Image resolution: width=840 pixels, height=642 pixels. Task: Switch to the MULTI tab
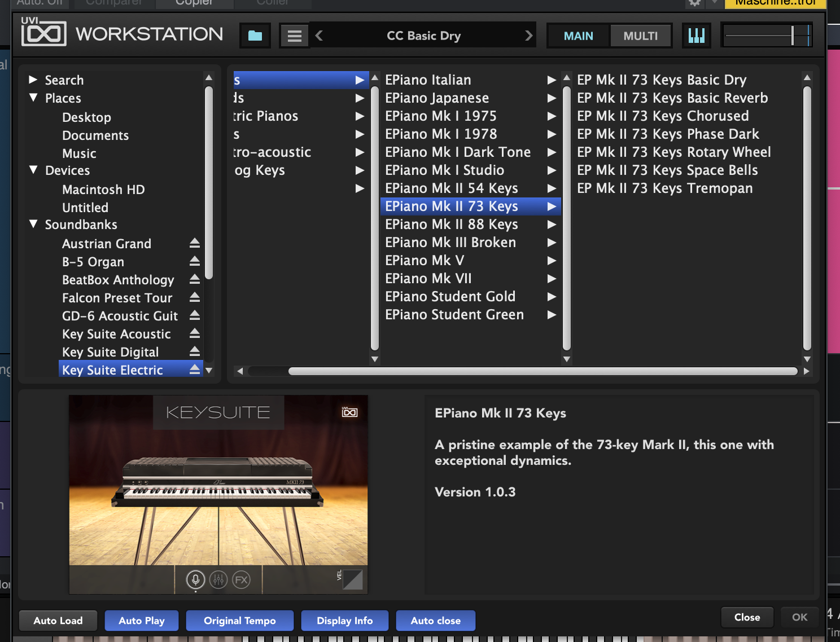point(641,36)
